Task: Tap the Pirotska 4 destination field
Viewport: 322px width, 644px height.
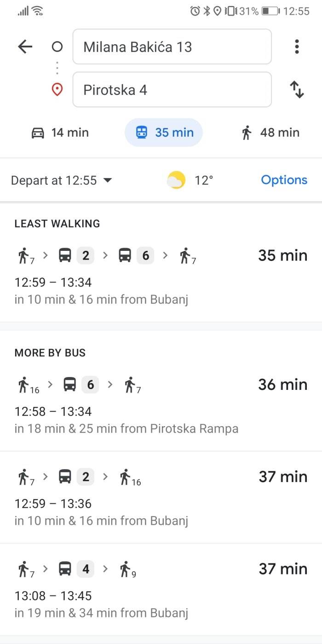Action: coord(172,89)
